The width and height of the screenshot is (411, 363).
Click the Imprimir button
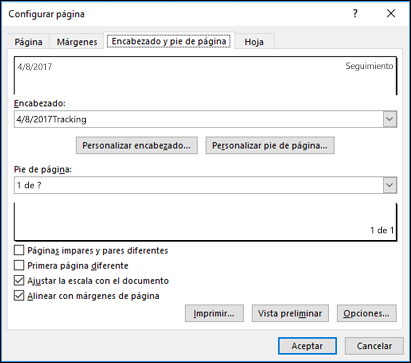(x=214, y=313)
